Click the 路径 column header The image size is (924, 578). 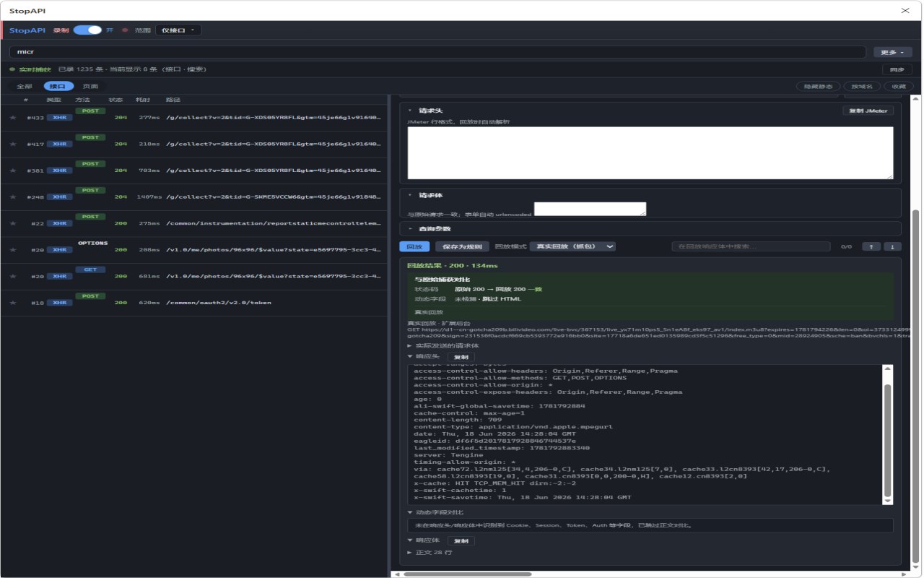click(x=173, y=100)
